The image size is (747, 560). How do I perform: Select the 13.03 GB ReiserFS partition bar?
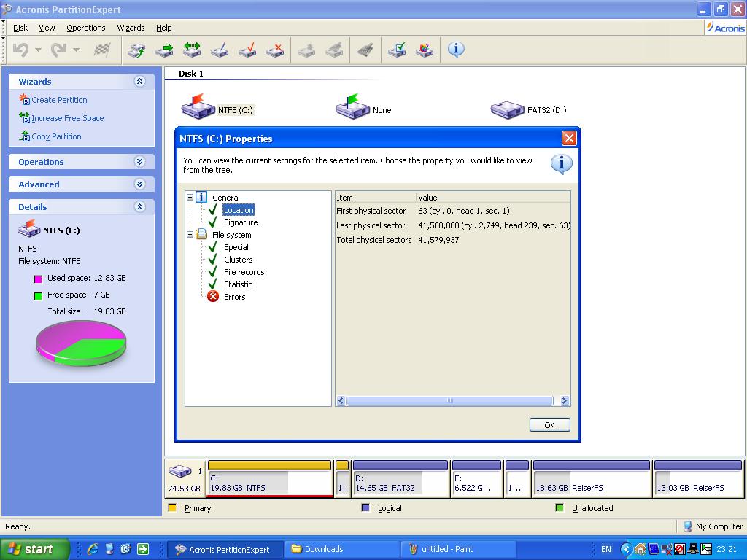click(x=698, y=478)
